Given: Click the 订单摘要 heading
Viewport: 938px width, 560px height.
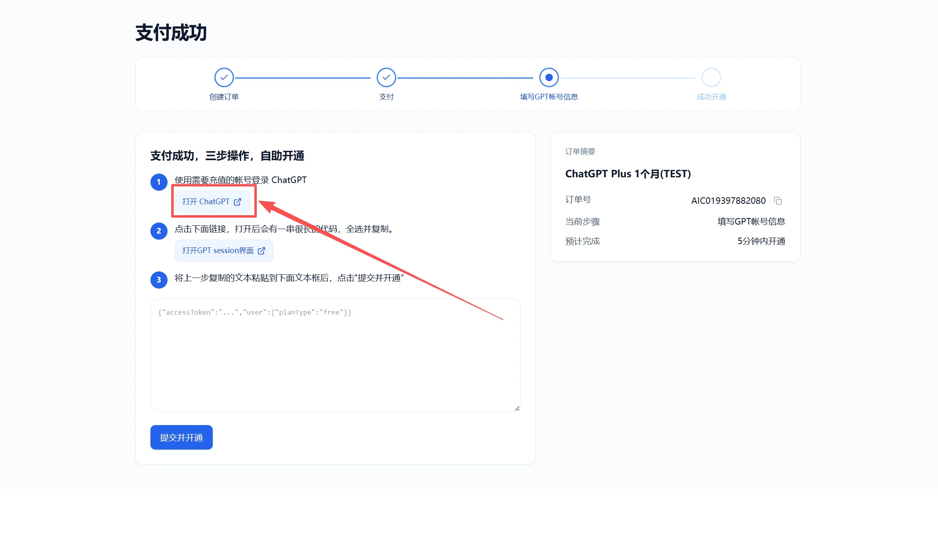Looking at the screenshot, I should [x=580, y=152].
